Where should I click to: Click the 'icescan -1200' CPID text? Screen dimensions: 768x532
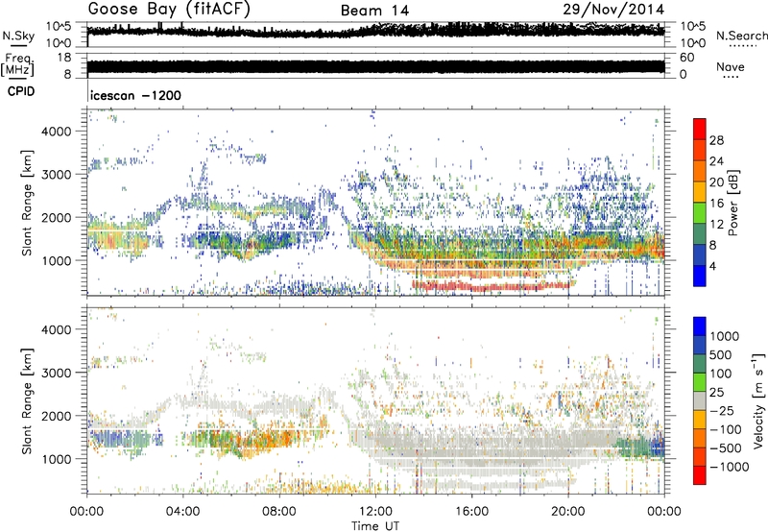coord(135,95)
